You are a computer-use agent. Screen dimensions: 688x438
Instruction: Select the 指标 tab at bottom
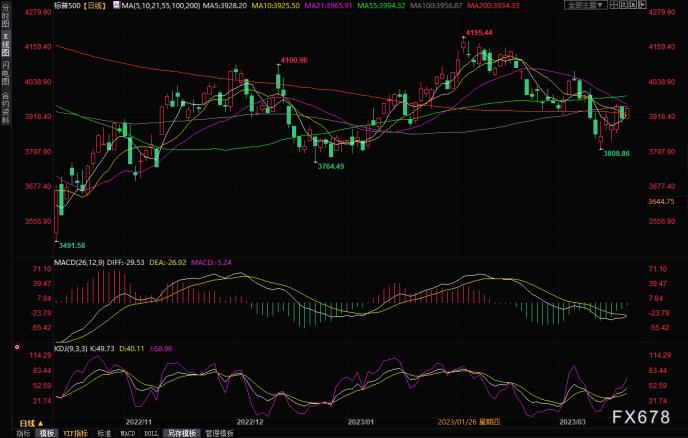(23, 433)
